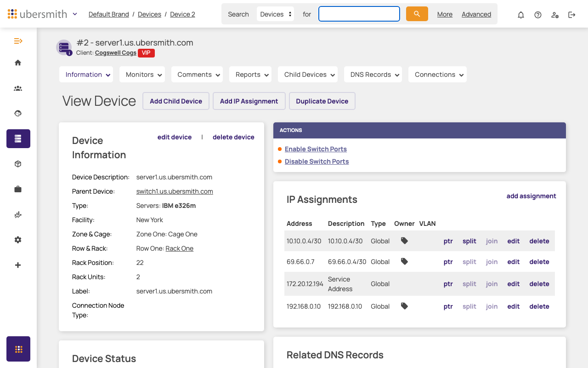Click owner tag icon for 69.66.0.7
The image size is (588, 368).
click(x=404, y=261)
